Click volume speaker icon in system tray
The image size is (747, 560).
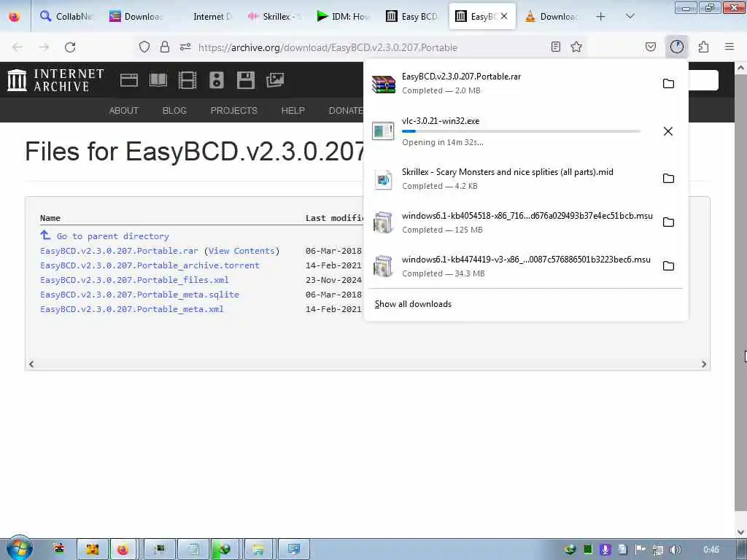tap(675, 550)
